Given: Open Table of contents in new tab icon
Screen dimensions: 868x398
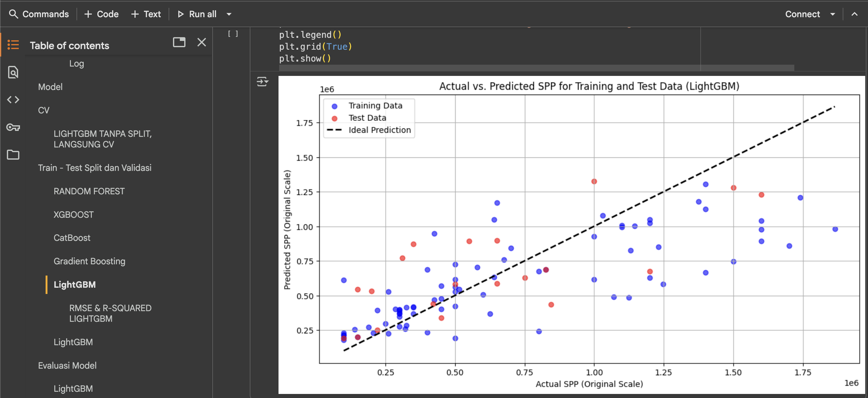Looking at the screenshot, I should point(179,42).
